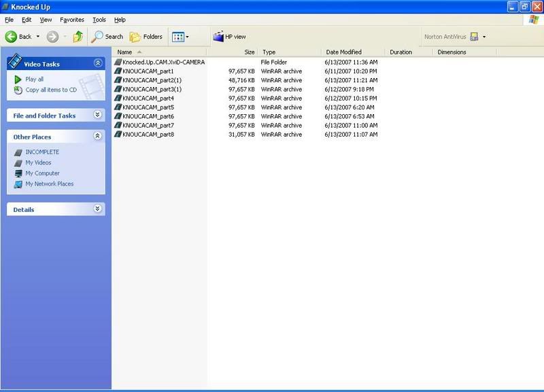
Task: Open the Back history dropdown arrow
Action: click(38, 37)
